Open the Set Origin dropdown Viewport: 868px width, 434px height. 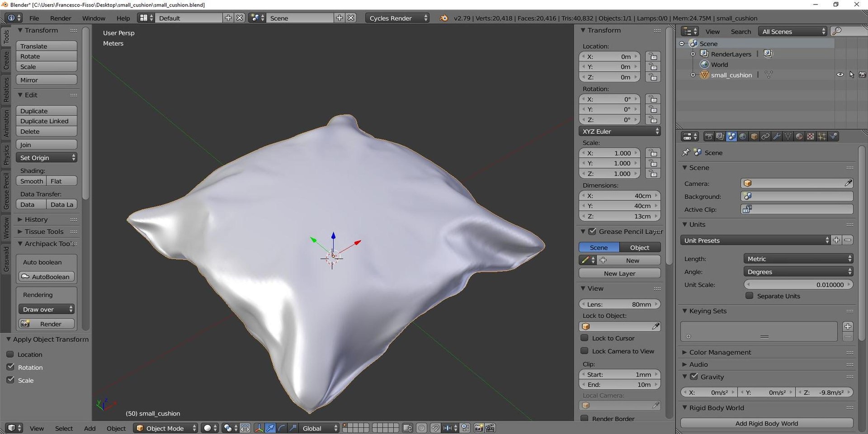click(x=47, y=158)
